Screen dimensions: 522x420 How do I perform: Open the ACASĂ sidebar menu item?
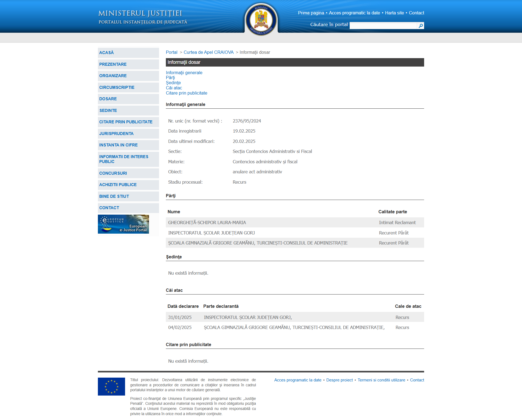pyautogui.click(x=128, y=53)
